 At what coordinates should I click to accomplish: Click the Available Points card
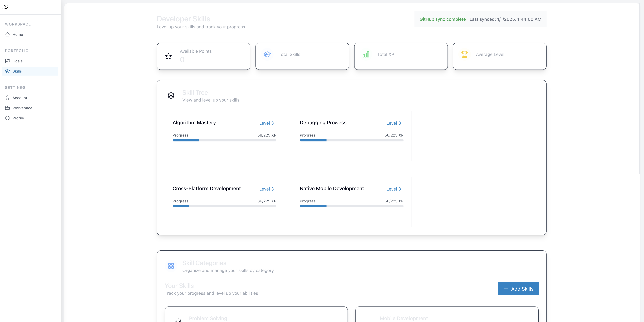203,56
